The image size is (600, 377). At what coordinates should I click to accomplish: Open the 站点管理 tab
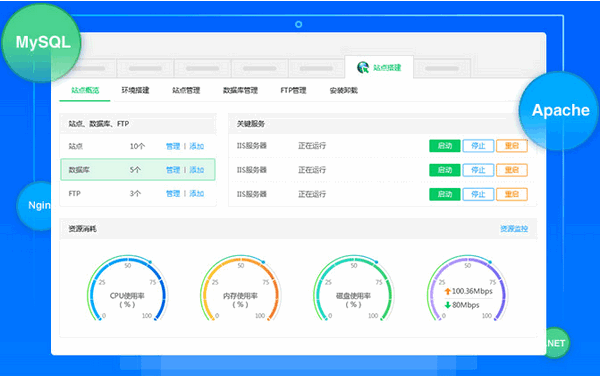click(186, 90)
